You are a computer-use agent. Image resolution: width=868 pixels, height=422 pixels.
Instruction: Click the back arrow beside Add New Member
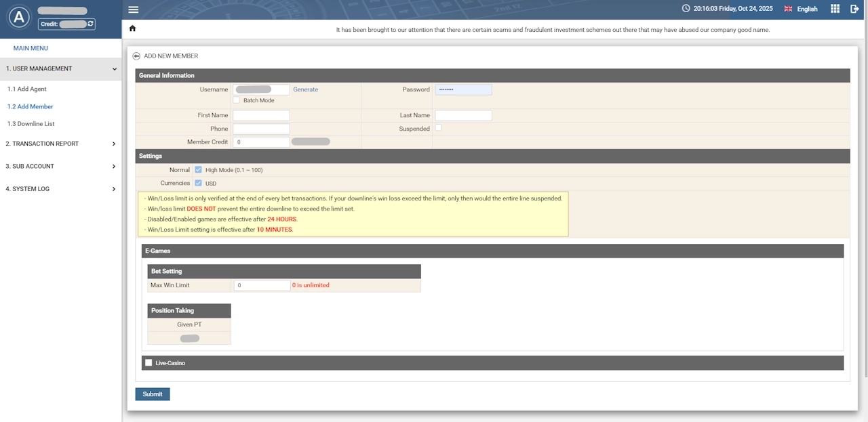point(136,56)
